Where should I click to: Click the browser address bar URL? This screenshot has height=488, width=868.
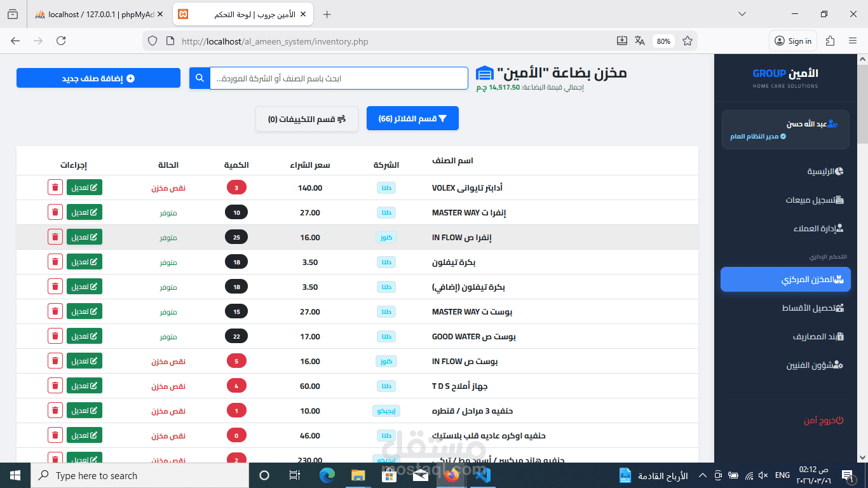(x=275, y=41)
